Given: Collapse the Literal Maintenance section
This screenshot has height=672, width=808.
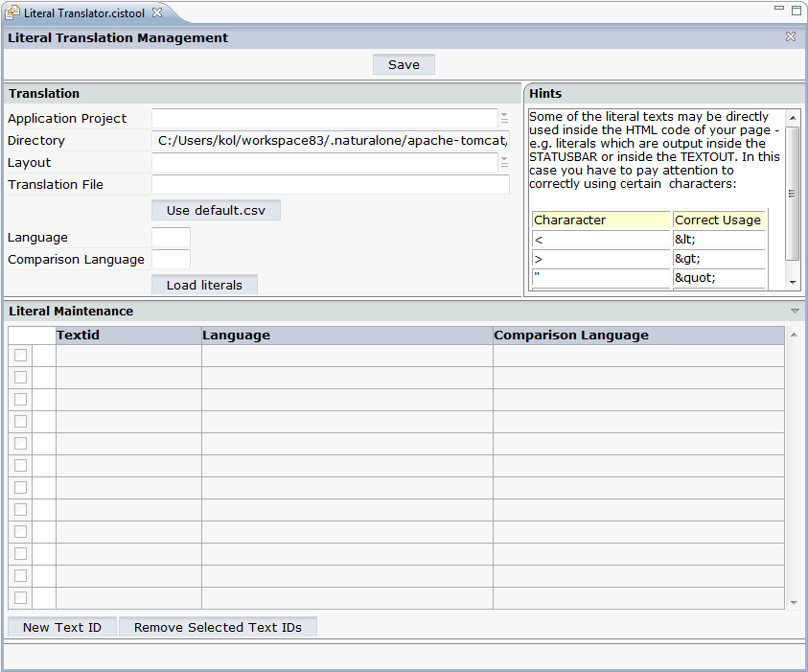Looking at the screenshot, I should pos(794,312).
